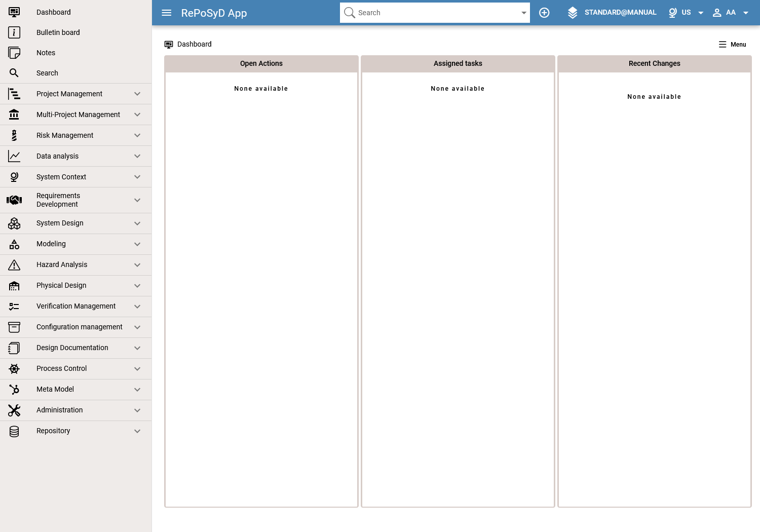Click the Physical Design warehouse icon

[14, 285]
